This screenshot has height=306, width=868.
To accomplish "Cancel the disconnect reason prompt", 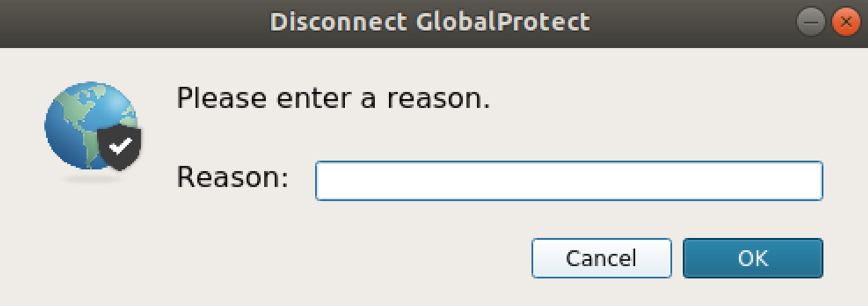I will click(x=601, y=258).
